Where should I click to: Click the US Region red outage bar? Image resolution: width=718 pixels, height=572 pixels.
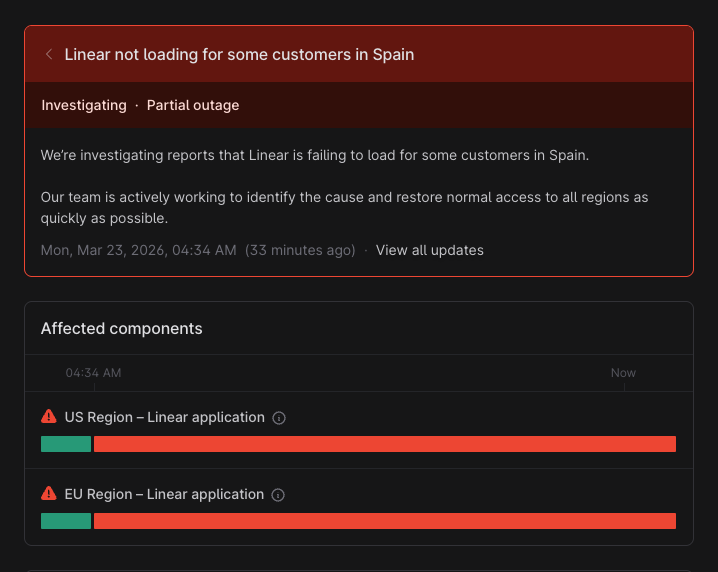[x=385, y=444]
